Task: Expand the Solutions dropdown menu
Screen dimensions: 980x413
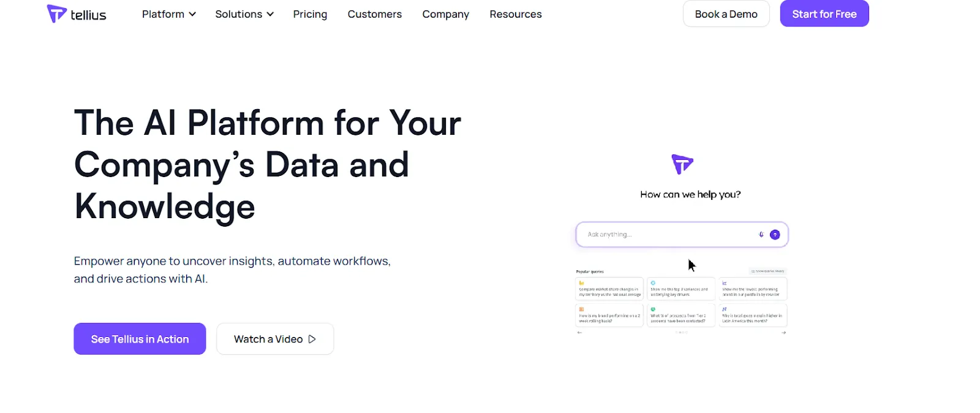Action: [244, 14]
